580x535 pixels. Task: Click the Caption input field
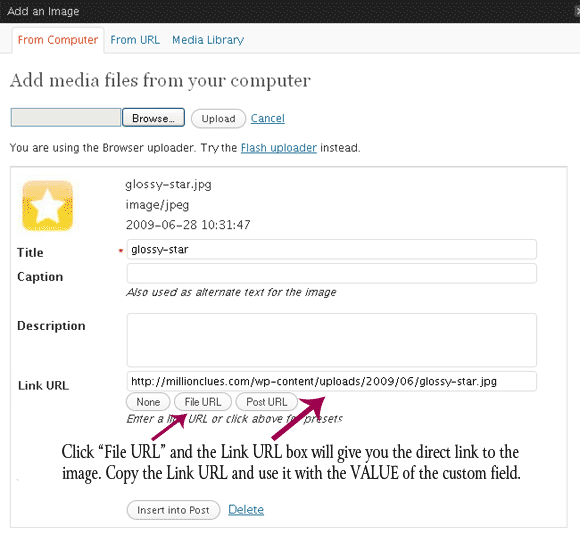click(x=331, y=273)
